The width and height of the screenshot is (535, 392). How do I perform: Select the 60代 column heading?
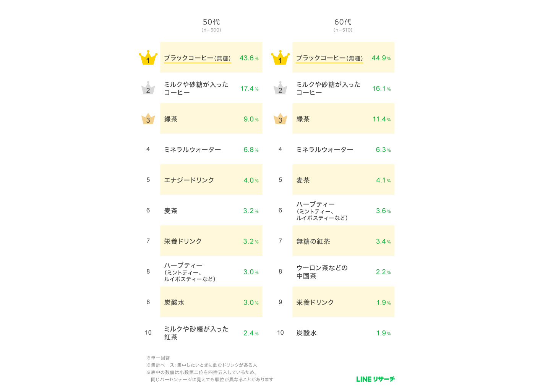(343, 22)
